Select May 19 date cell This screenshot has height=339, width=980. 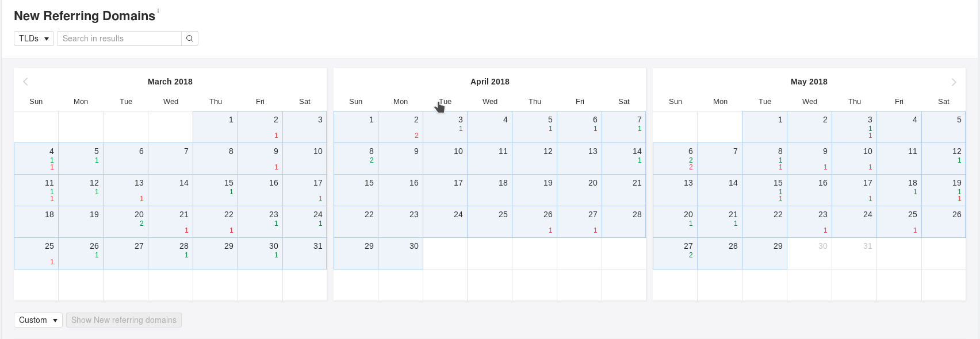pyautogui.click(x=944, y=190)
